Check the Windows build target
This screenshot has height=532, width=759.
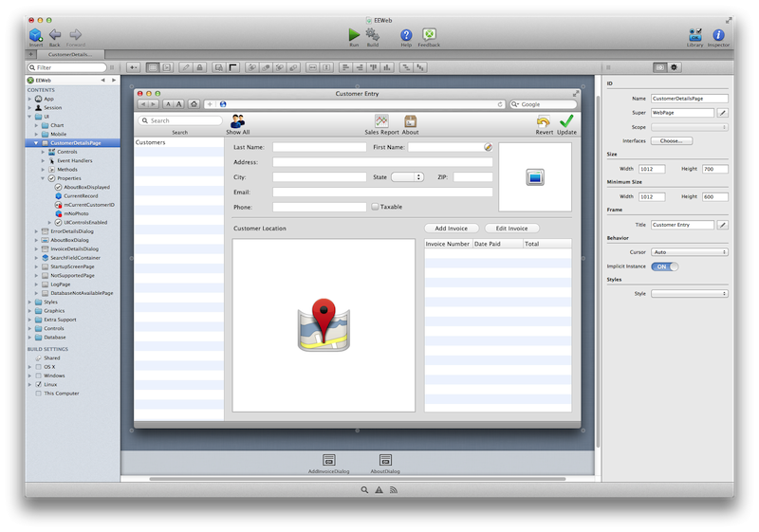click(x=38, y=376)
